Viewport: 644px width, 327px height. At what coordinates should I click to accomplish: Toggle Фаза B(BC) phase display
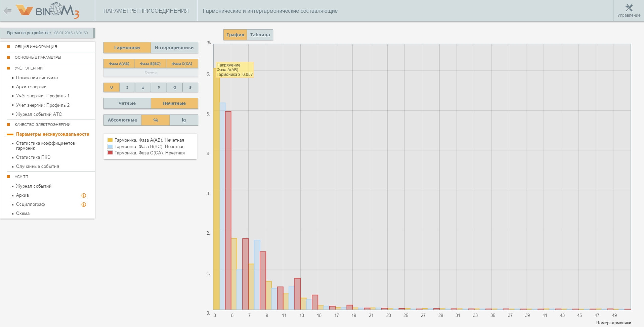pos(150,63)
